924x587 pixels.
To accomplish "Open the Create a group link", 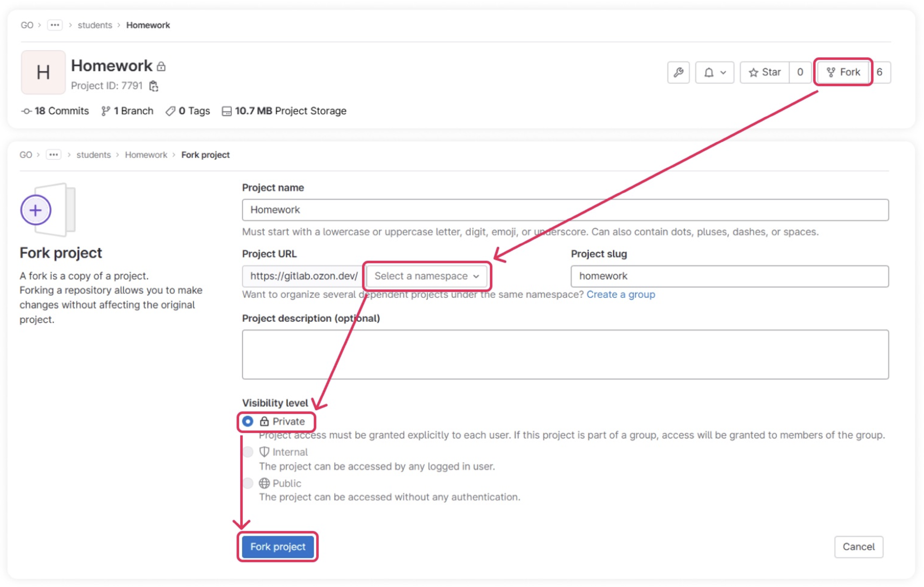I will pyautogui.click(x=620, y=294).
